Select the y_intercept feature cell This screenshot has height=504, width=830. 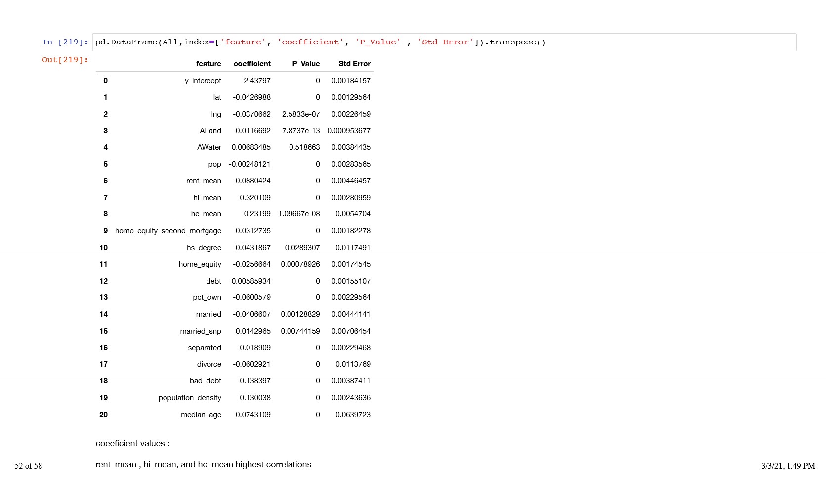click(x=203, y=81)
